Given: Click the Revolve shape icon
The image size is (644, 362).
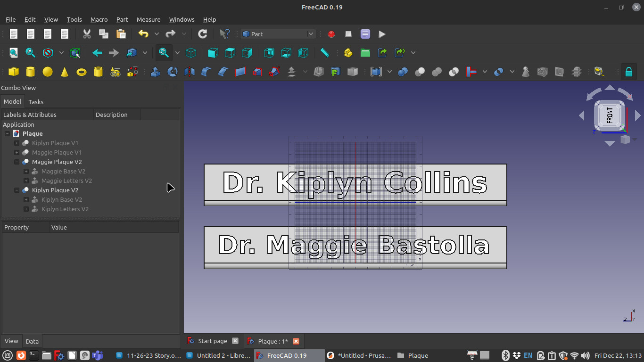Looking at the screenshot, I should click(x=172, y=72).
